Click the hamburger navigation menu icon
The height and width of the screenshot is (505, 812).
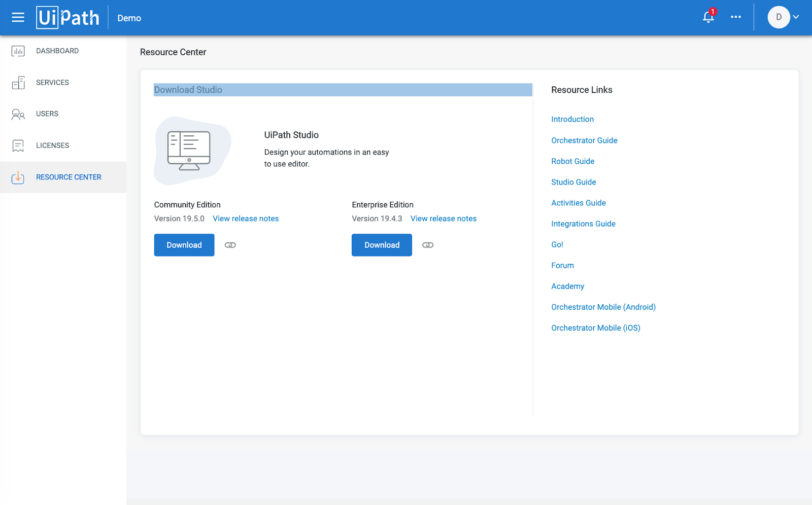pyautogui.click(x=18, y=17)
